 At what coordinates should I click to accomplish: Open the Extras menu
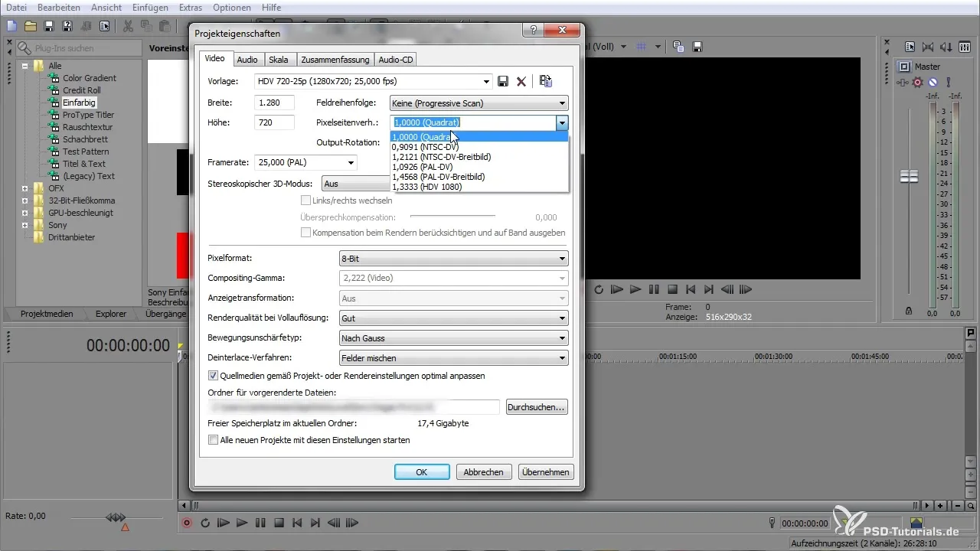pyautogui.click(x=191, y=7)
